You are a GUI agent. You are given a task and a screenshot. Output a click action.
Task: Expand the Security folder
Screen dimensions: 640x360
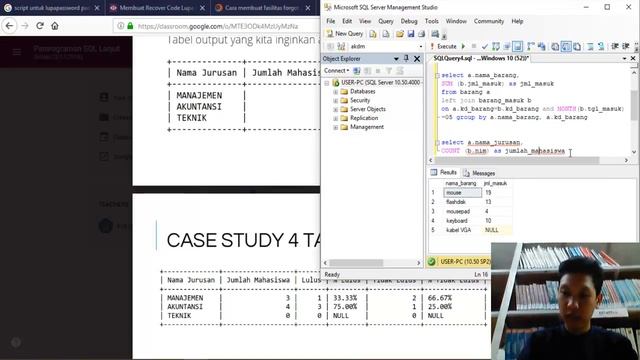(335, 101)
